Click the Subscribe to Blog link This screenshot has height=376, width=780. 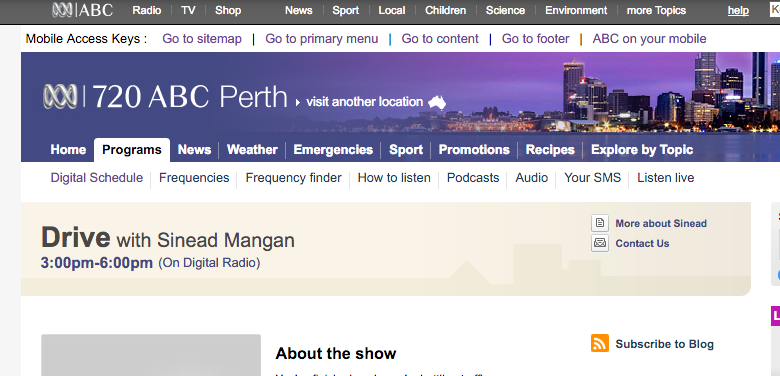point(665,344)
